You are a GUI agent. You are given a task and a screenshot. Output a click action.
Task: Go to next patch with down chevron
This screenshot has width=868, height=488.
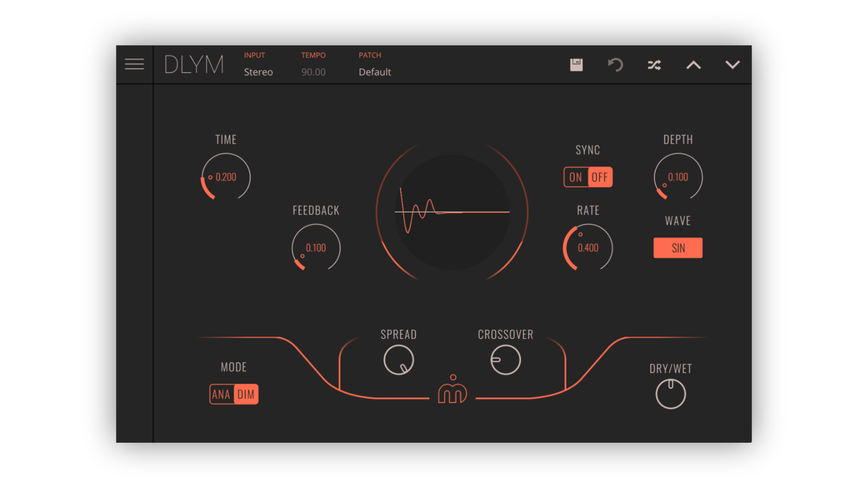pos(732,65)
